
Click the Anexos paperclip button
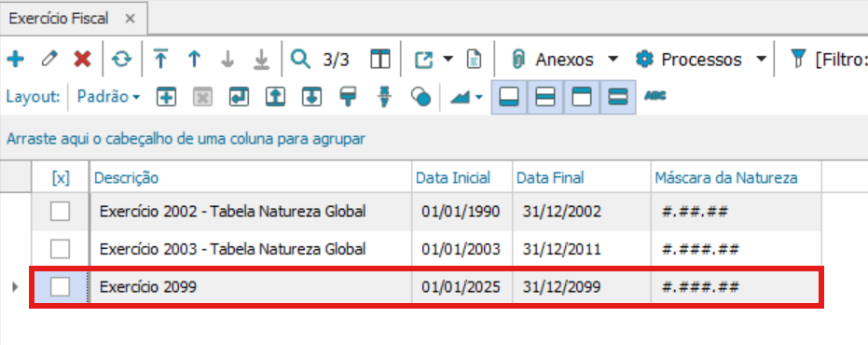click(552, 60)
